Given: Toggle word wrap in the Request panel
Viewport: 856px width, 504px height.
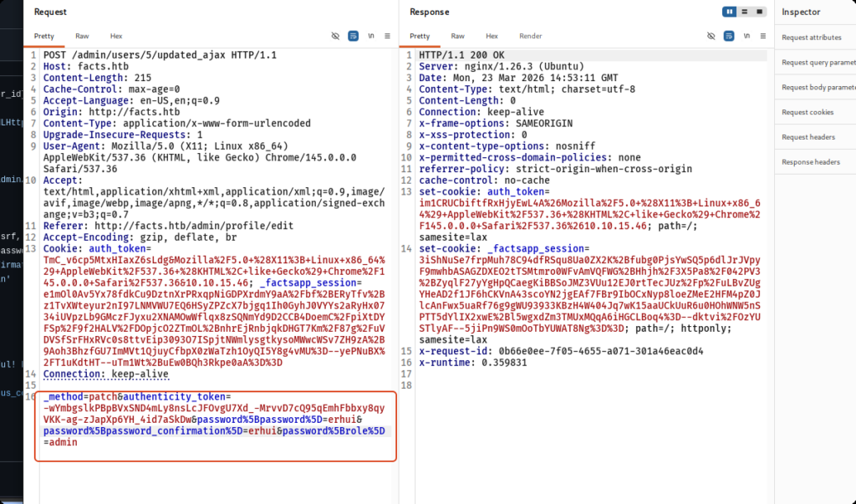Looking at the screenshot, I should (x=353, y=37).
